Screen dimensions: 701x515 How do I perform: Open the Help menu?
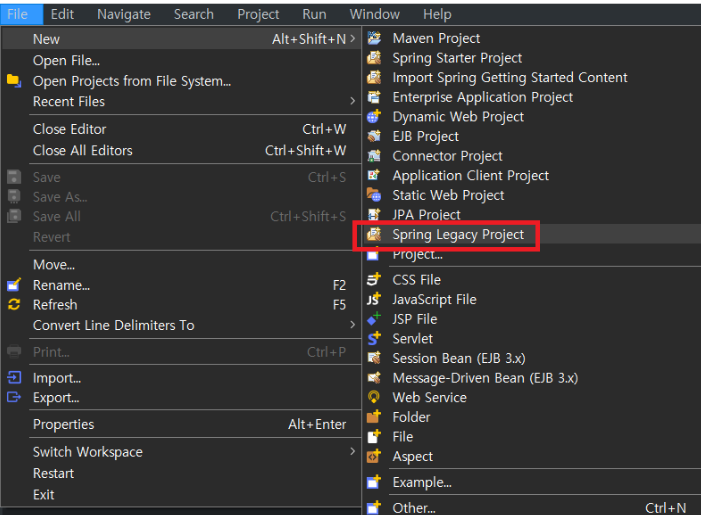coord(437,14)
